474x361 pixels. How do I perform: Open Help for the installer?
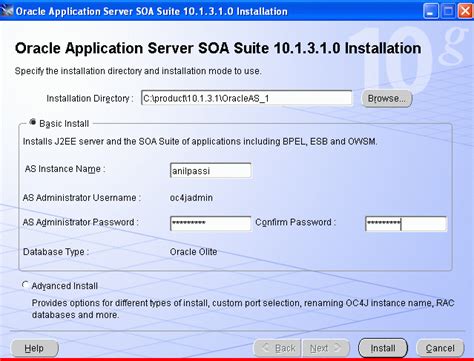[35, 348]
